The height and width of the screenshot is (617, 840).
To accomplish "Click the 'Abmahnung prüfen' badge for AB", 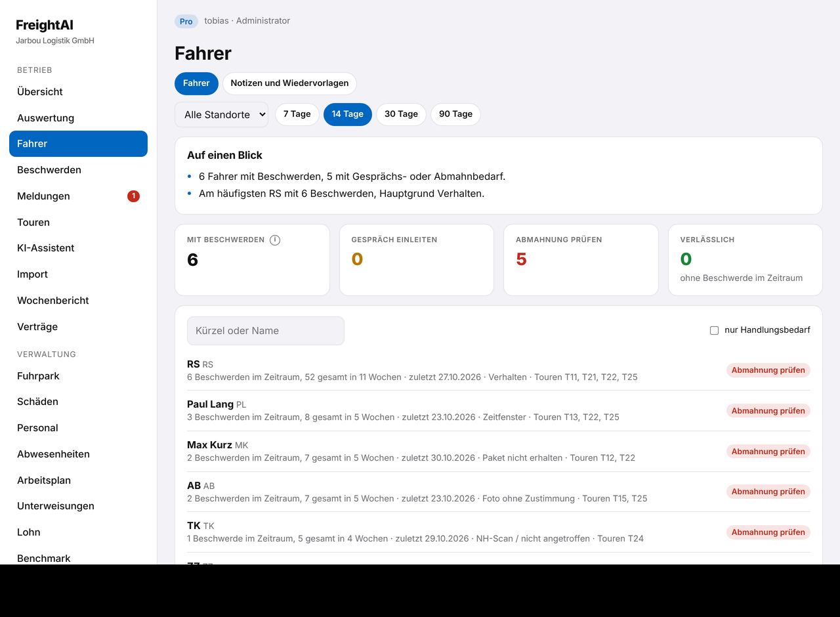I will pos(768,492).
